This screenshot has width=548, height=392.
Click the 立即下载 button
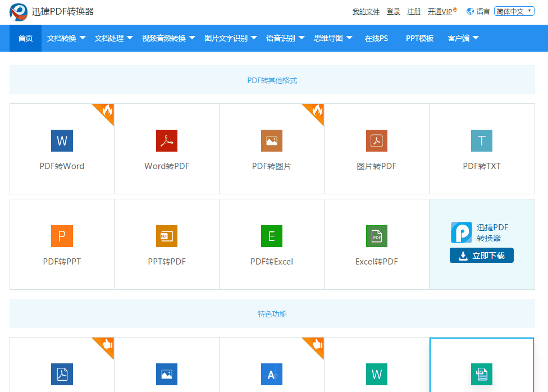482,256
